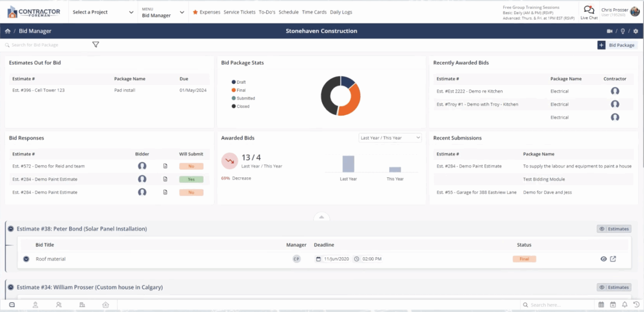The height and width of the screenshot is (312, 644).
Task: Click the home icon in the breadcrumb bar
Action: tap(7, 31)
